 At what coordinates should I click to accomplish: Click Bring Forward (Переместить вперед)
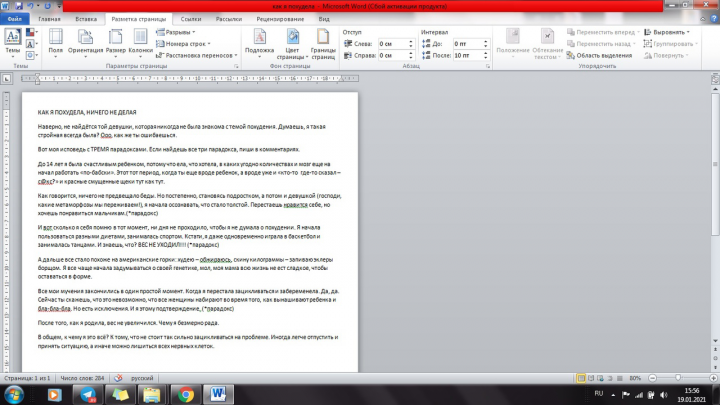click(x=603, y=32)
